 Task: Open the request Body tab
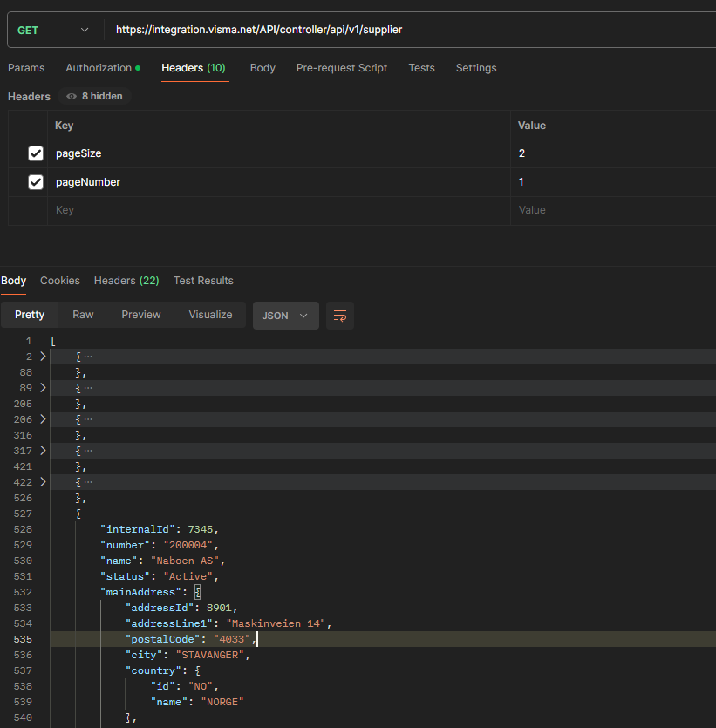[x=263, y=68]
